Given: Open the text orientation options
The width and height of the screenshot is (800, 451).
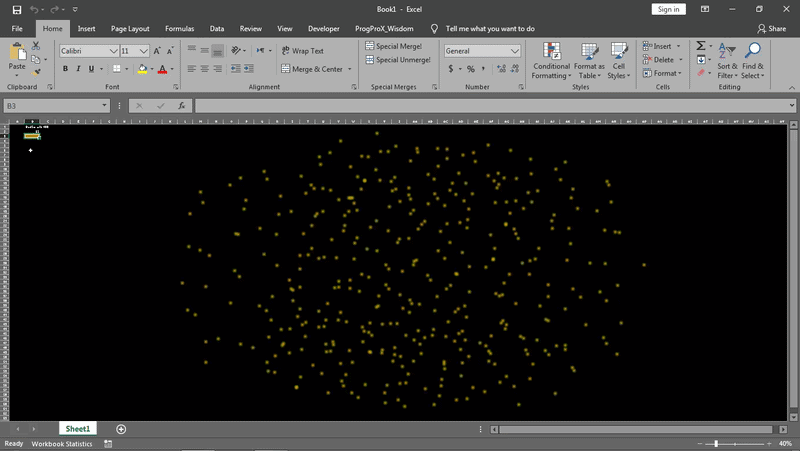Looking at the screenshot, I should (x=238, y=50).
